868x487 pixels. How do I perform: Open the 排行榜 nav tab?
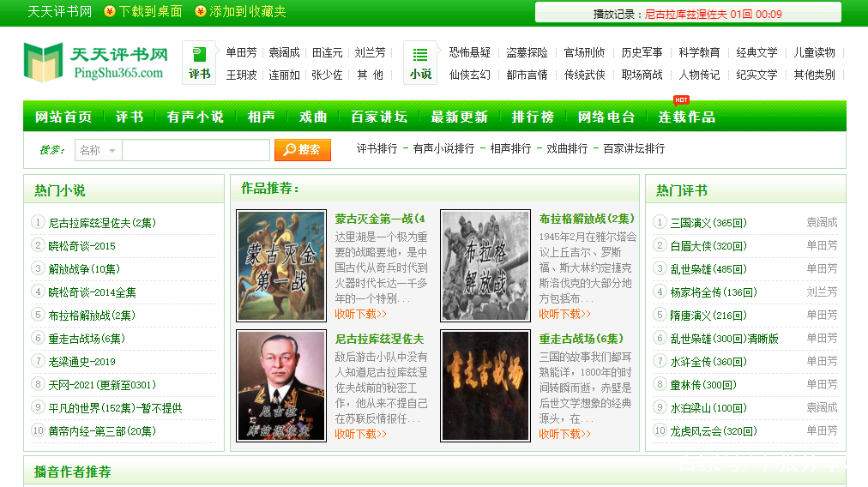click(x=533, y=117)
